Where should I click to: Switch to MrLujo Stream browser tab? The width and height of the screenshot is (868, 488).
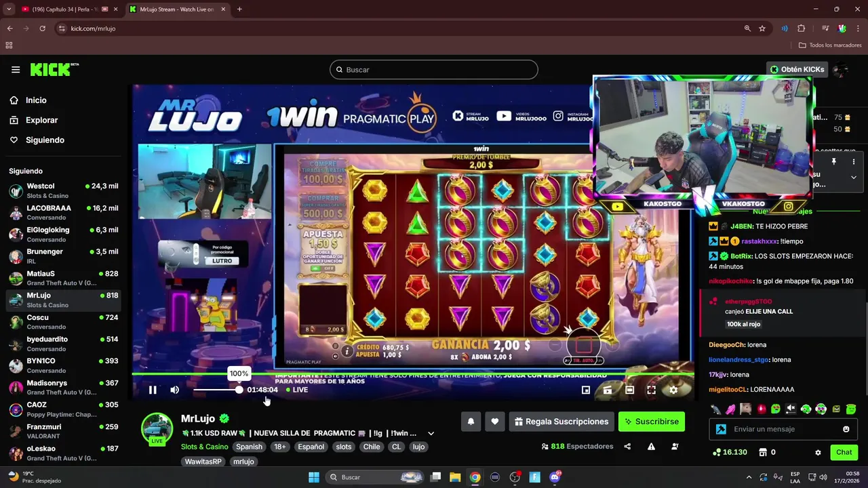(x=176, y=9)
